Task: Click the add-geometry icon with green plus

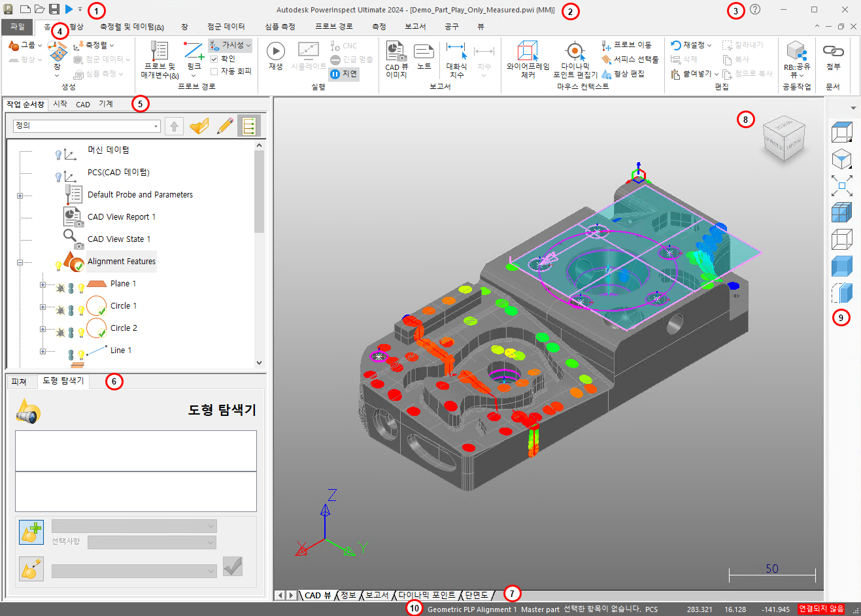Action: [31, 533]
